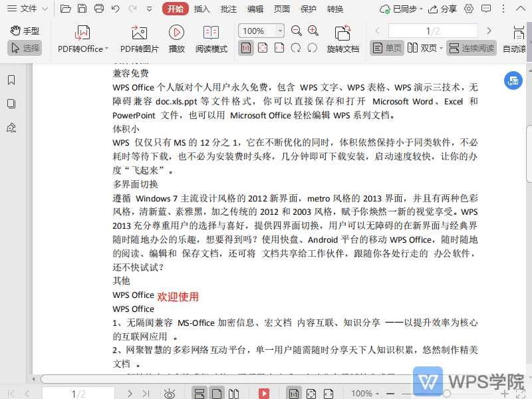Image resolution: width=532 pixels, height=399 pixels.
Task: Click the page number input field in toolbar
Action: pyautogui.click(x=433, y=31)
